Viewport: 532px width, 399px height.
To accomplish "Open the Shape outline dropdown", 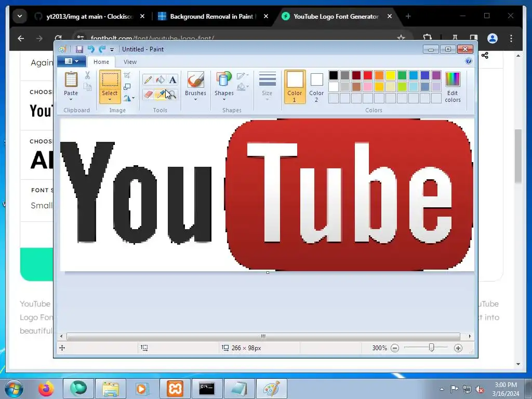I will (x=243, y=76).
